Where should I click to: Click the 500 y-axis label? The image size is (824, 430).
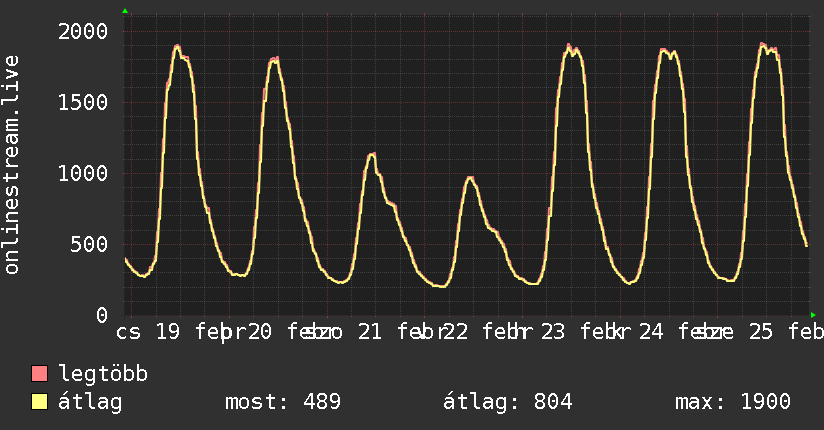click(89, 244)
